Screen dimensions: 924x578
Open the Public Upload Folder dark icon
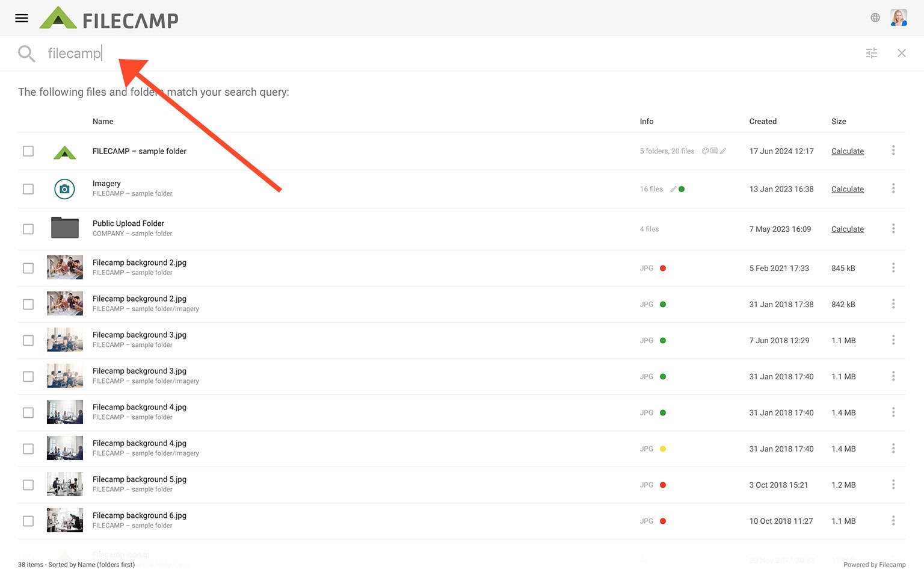(x=65, y=228)
